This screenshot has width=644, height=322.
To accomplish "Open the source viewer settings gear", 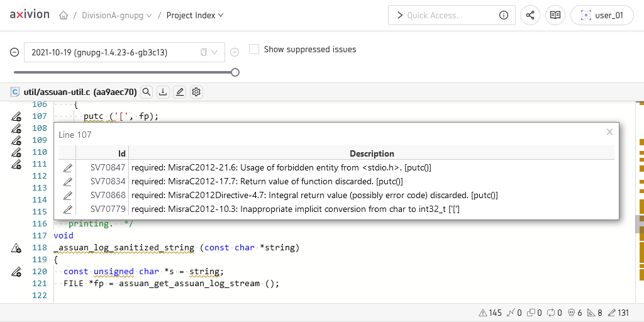I will click(196, 92).
